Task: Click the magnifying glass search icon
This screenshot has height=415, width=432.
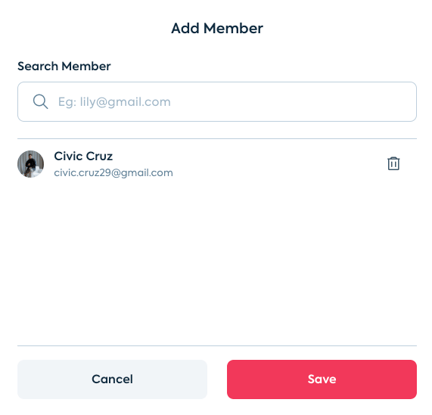Action: pyautogui.click(x=40, y=101)
